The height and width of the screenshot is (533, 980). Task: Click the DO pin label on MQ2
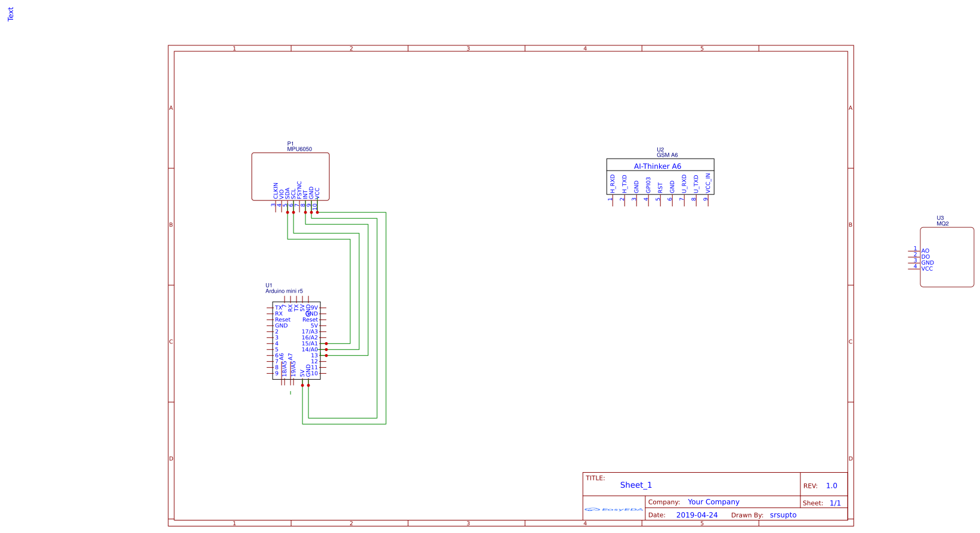[925, 257]
